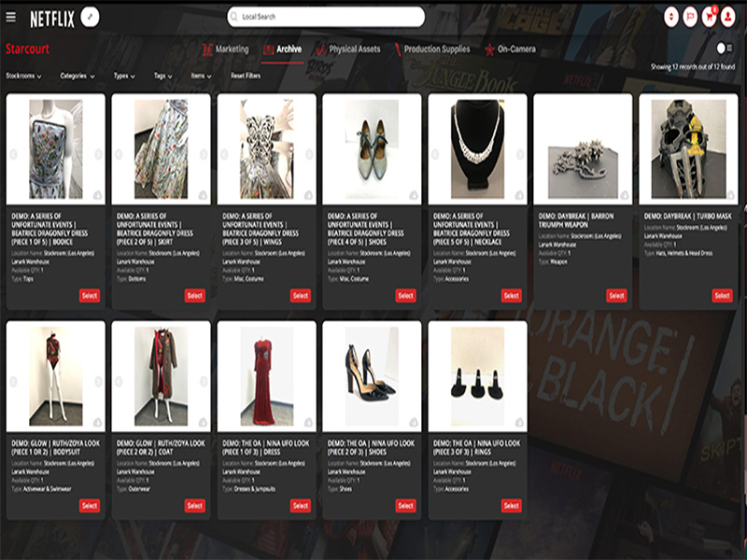Show previous image on Skirt card
Viewport: 747px width, 560px height.
point(119,155)
